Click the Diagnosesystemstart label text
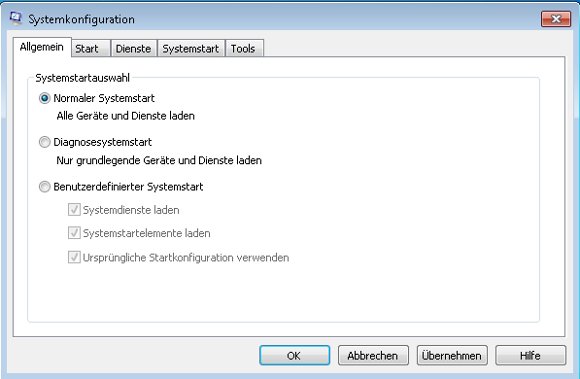The height and width of the screenshot is (379, 580). coord(102,142)
